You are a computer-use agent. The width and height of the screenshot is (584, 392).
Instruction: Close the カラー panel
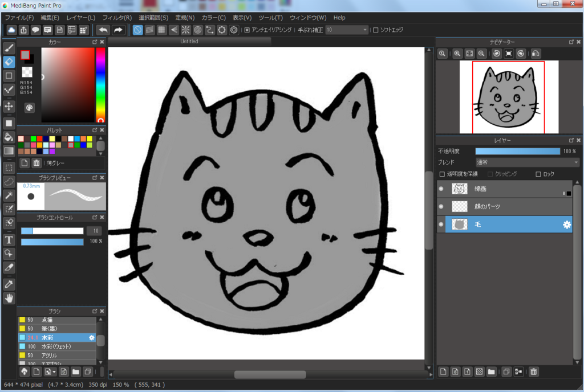pyautogui.click(x=102, y=42)
